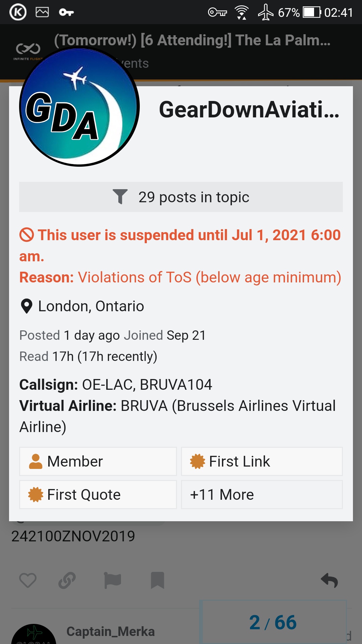Open GearDownAviation username profile
The height and width of the screenshot is (644, 362).
[249, 110]
